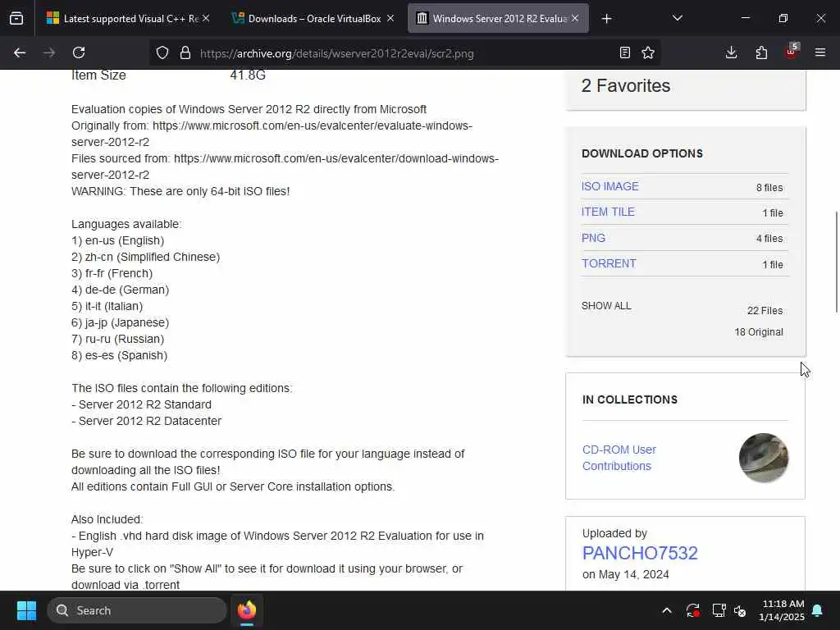Open the ITEM TILE download option
The width and height of the screenshot is (840, 630).
608,212
